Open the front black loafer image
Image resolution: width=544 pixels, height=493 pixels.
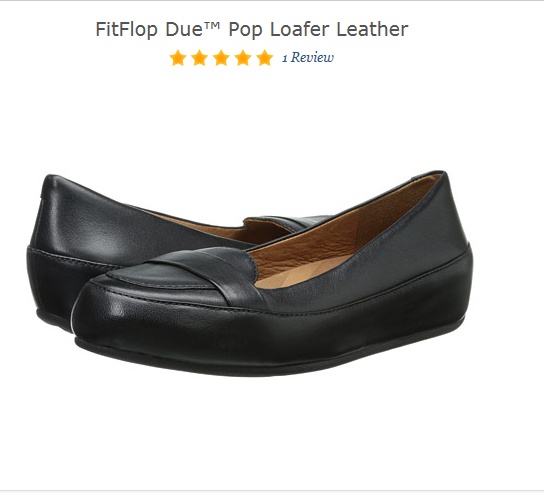click(271, 278)
